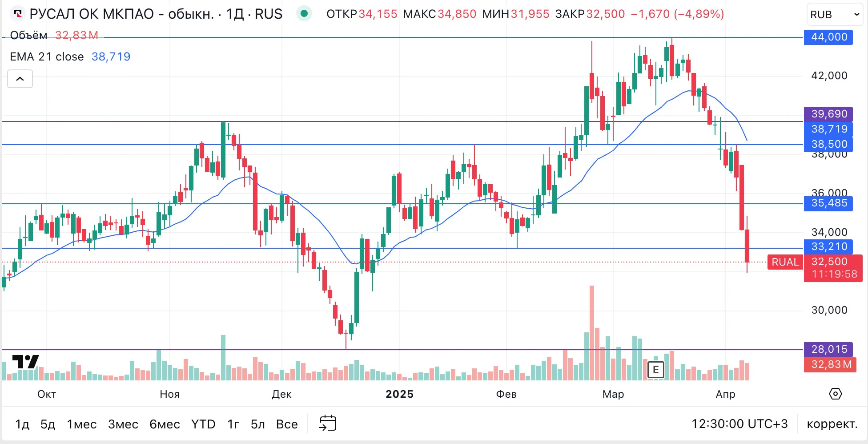The height and width of the screenshot is (444, 868).
Task: Click the EMA value 38,719 in legend
Action: (x=111, y=57)
